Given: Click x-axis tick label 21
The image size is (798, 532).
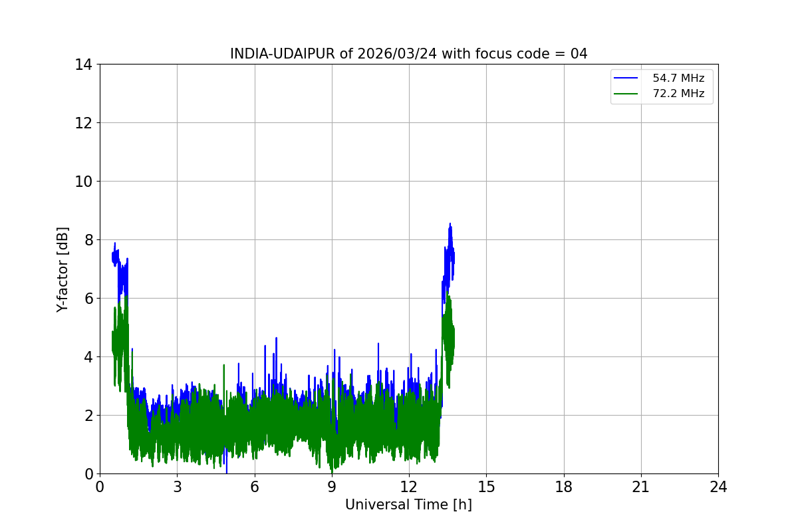Looking at the screenshot, I should pyautogui.click(x=641, y=487).
